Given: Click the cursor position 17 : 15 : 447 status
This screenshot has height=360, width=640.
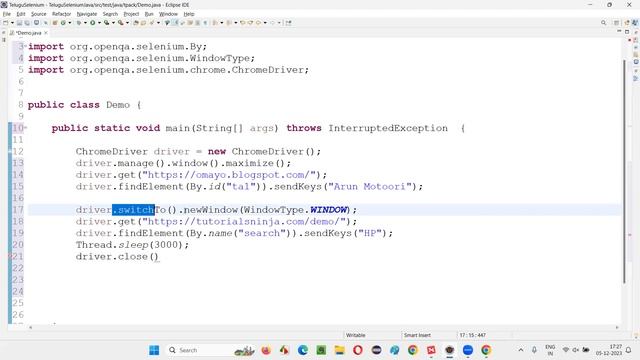Looking at the screenshot, I should (473, 335).
